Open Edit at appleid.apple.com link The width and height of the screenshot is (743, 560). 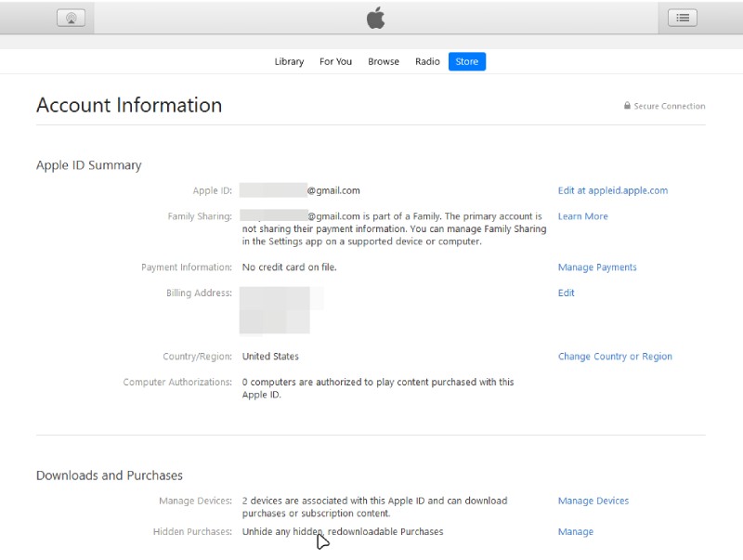(613, 190)
